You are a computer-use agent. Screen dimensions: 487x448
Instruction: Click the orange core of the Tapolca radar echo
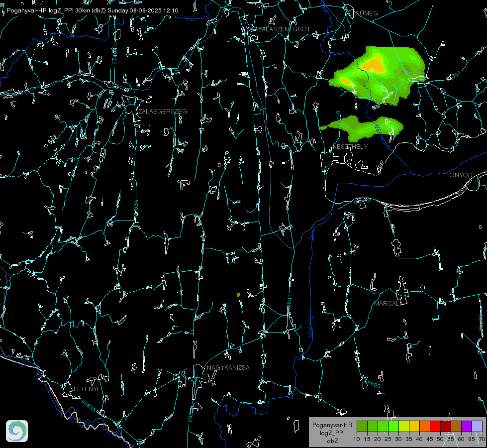tap(374, 66)
